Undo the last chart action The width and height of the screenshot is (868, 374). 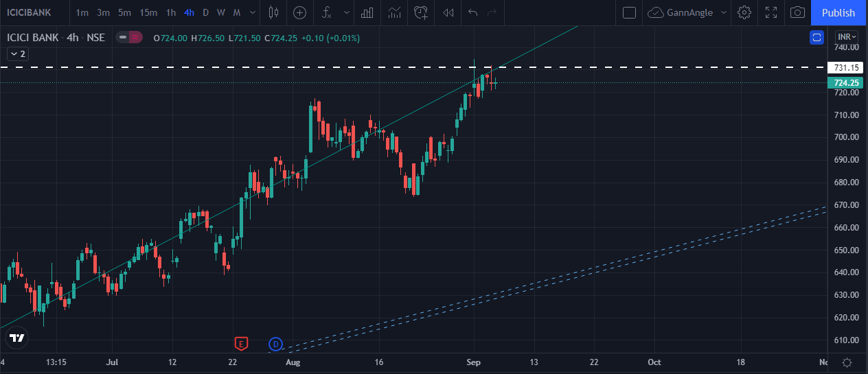[472, 12]
